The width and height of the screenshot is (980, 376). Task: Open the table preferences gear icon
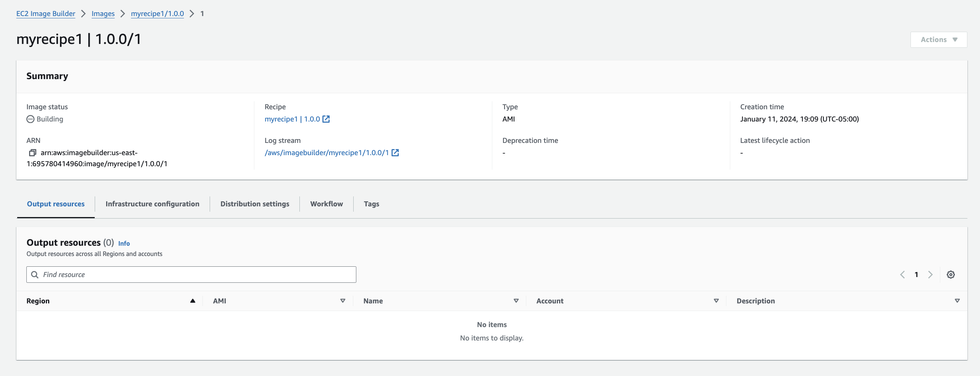(x=951, y=275)
